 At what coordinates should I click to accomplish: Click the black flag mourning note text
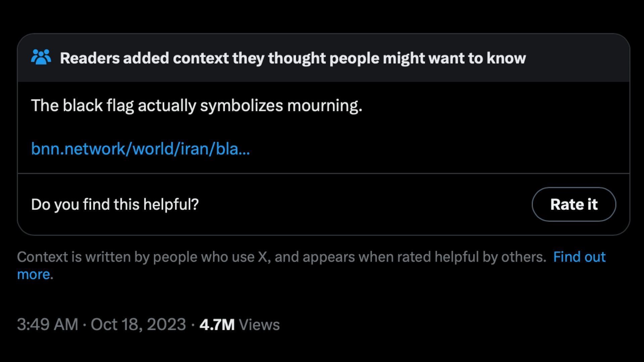197,106
